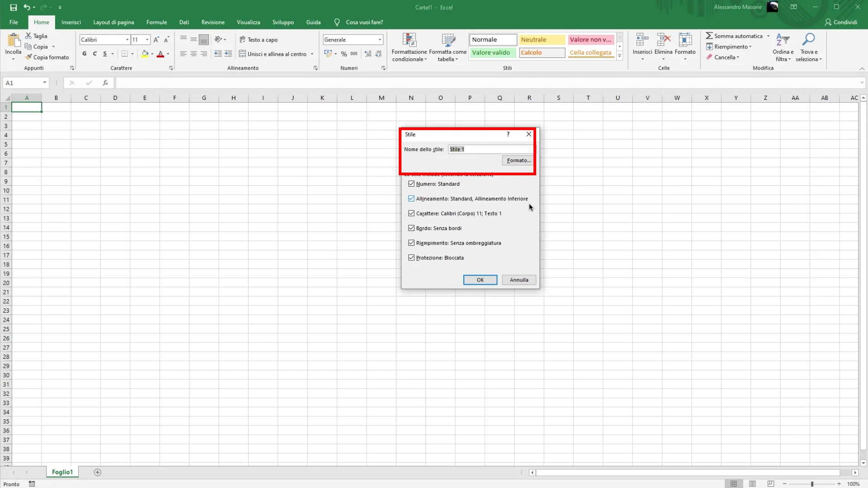Click the bold (G) formatting icon

[x=84, y=54]
